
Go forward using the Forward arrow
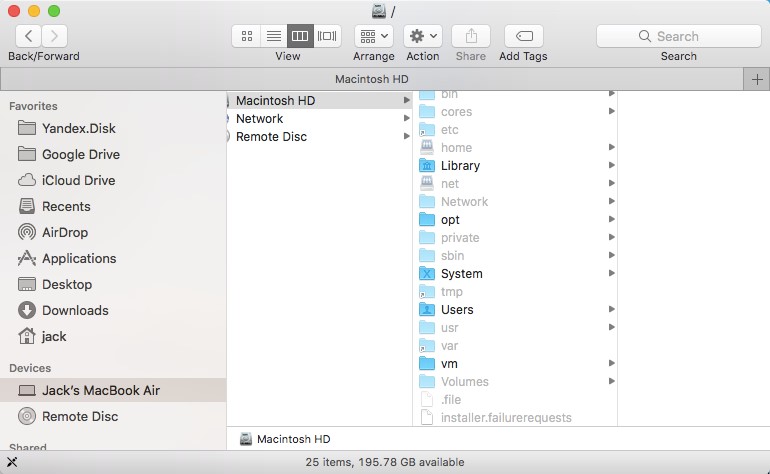55,36
